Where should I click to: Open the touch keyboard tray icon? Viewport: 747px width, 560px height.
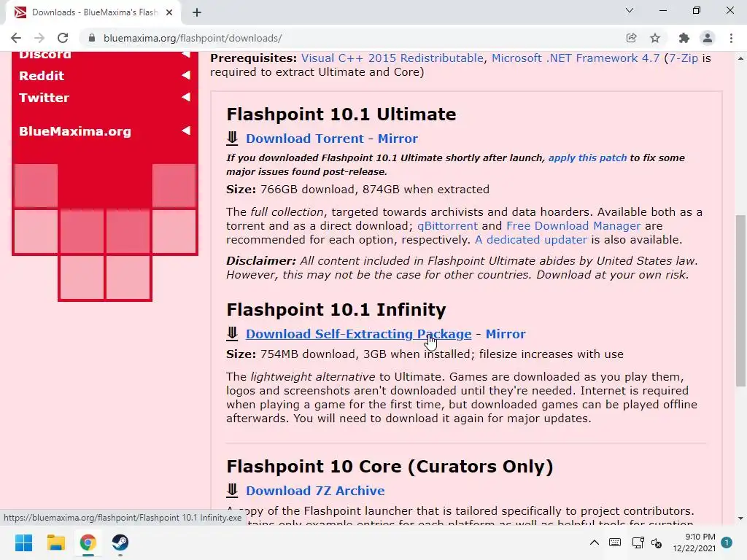tap(615, 542)
